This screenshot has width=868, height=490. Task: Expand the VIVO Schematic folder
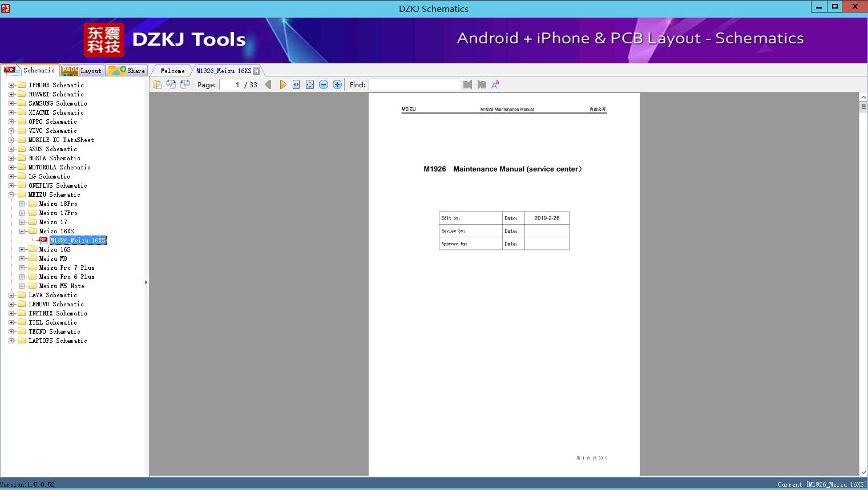(x=11, y=131)
